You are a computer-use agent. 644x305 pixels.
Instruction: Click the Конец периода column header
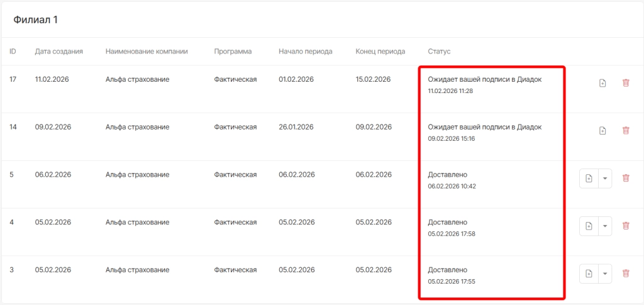click(x=380, y=51)
